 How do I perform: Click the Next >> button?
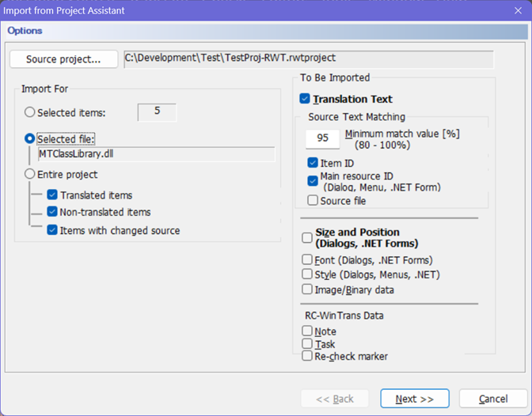point(415,399)
